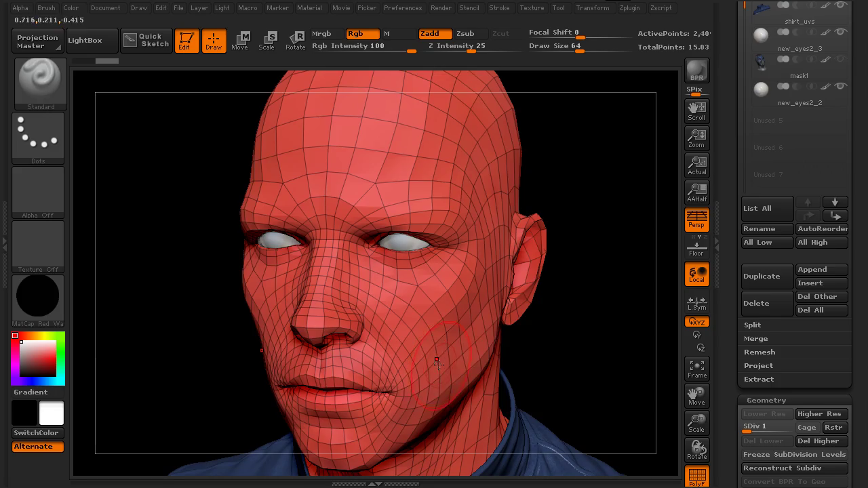Open the Zplugin menu

coord(629,7)
